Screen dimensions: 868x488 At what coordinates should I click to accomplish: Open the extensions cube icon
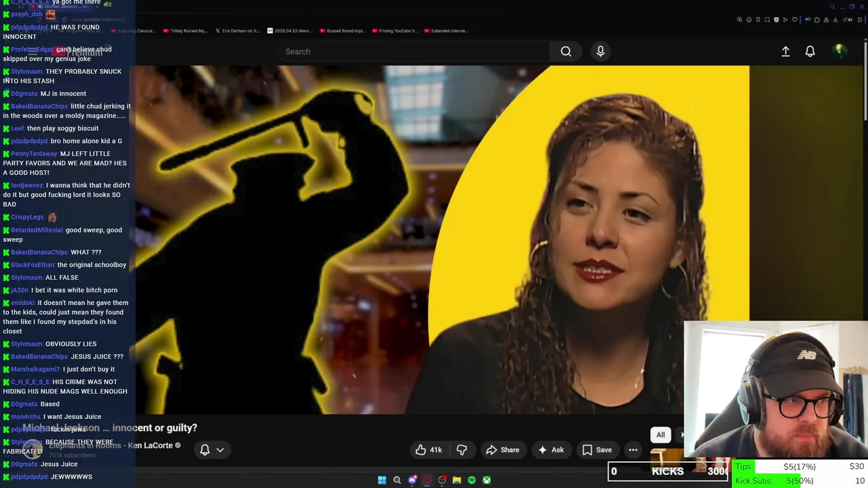tap(817, 20)
